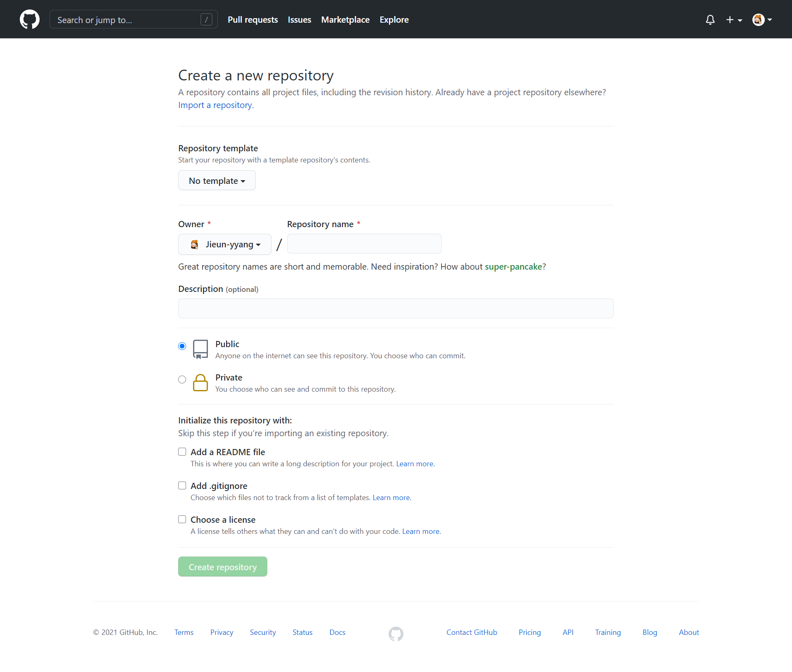Open Issues in the top navigation
Screen dimensions: 792x672
pyautogui.click(x=299, y=20)
